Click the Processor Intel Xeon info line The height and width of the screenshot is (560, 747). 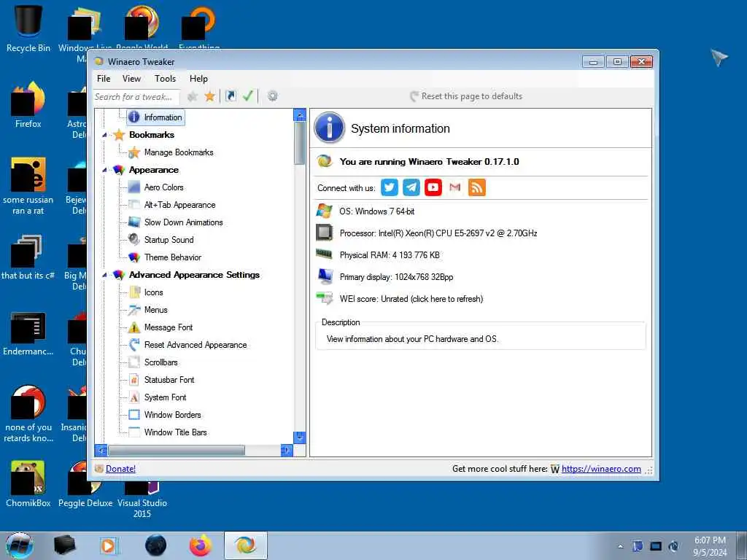pos(438,233)
